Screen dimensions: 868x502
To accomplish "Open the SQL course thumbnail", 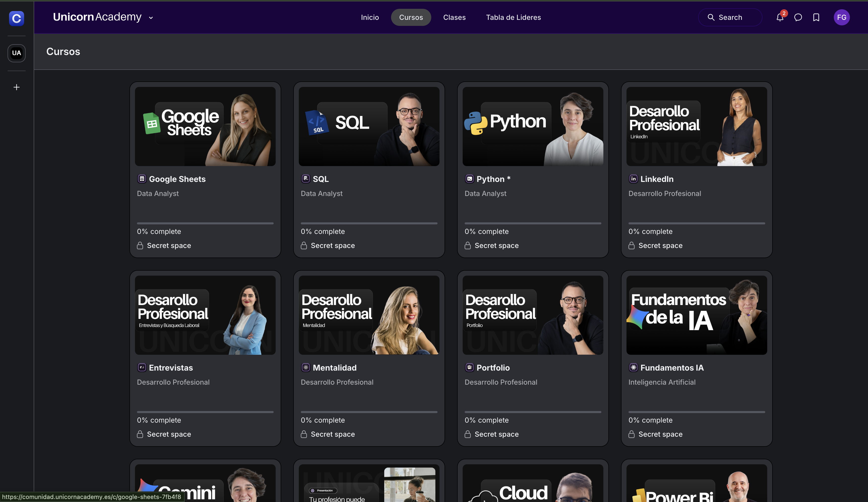I will tap(369, 126).
